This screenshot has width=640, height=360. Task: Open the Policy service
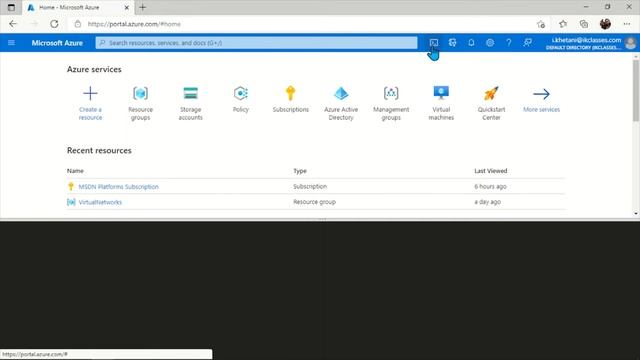coord(241,99)
